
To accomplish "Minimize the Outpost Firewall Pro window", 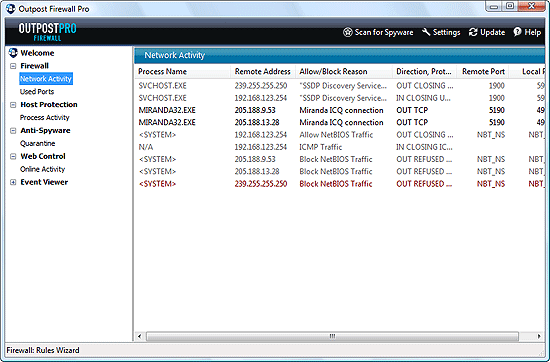I will (494, 6).
